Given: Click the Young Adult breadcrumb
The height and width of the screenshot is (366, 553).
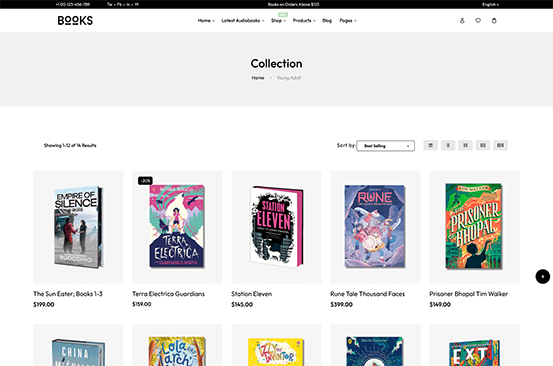Looking at the screenshot, I should coord(288,78).
